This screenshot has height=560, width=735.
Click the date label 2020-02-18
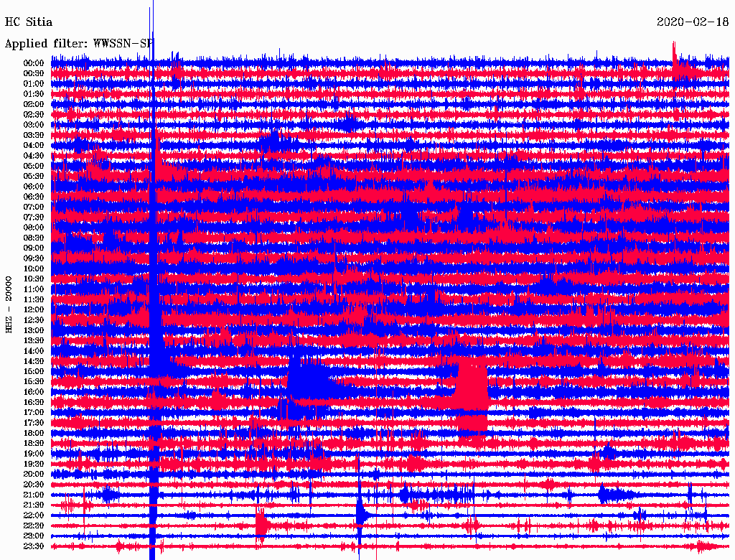coord(693,22)
